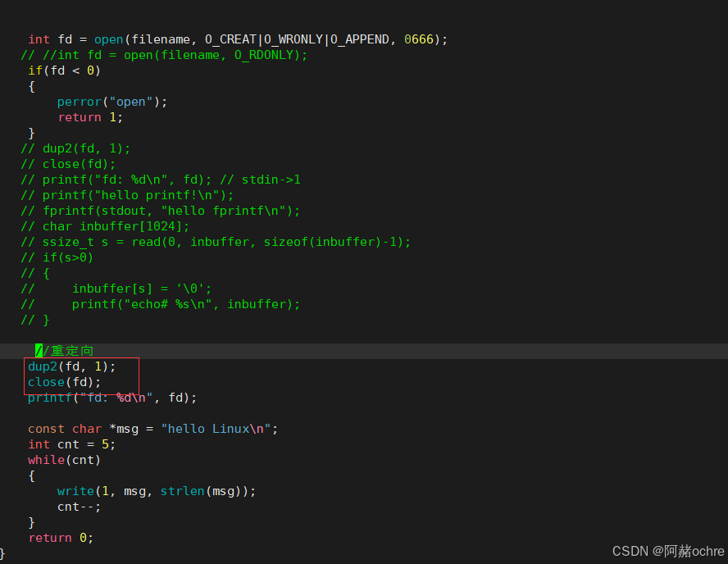This screenshot has width=728, height=564.
Task: Click the 'return 1;' statement
Action: tap(89, 117)
